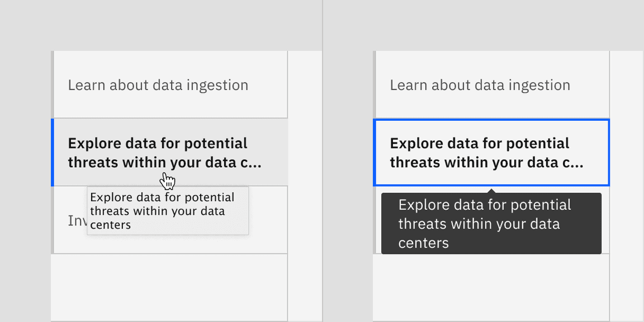Click the dark tooltip reading Explore data
This screenshot has width=644, height=322.
[491, 224]
